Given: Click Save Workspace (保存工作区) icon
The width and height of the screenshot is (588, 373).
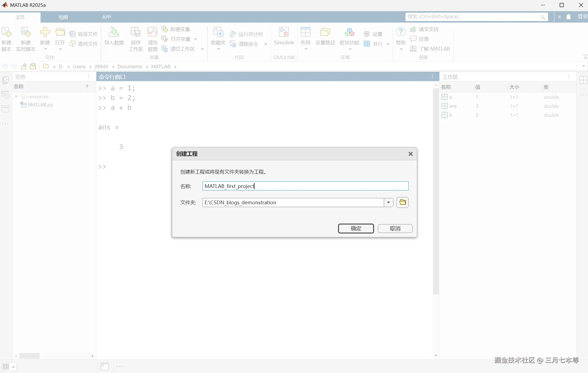Looking at the screenshot, I should [x=136, y=32].
